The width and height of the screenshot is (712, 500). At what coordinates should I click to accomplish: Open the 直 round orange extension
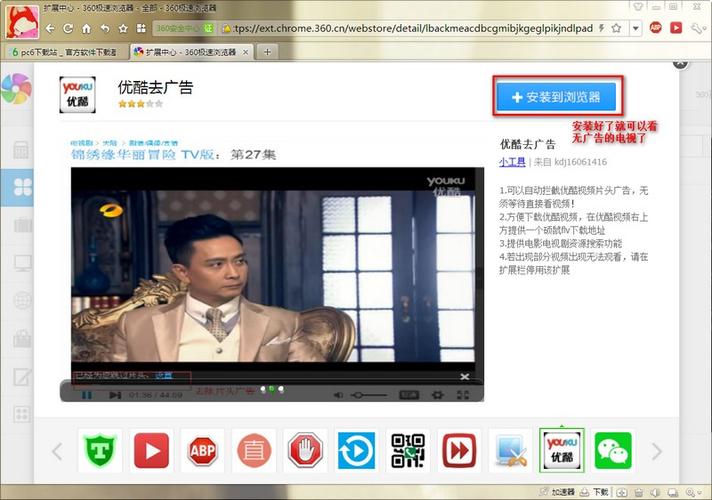(x=254, y=450)
